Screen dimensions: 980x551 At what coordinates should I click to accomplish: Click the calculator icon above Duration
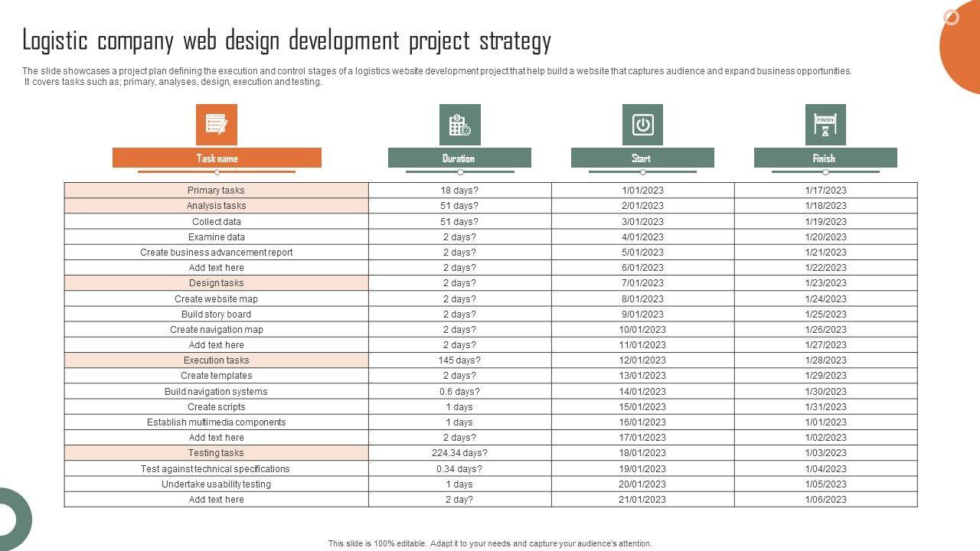(459, 125)
